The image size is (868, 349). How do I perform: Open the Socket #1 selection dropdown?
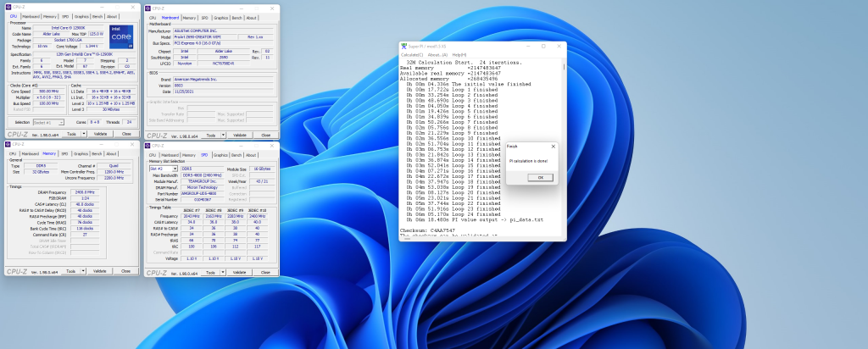pos(50,122)
